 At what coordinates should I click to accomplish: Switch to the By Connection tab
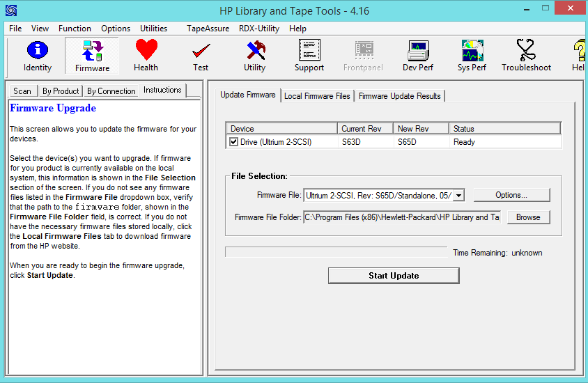(x=111, y=91)
